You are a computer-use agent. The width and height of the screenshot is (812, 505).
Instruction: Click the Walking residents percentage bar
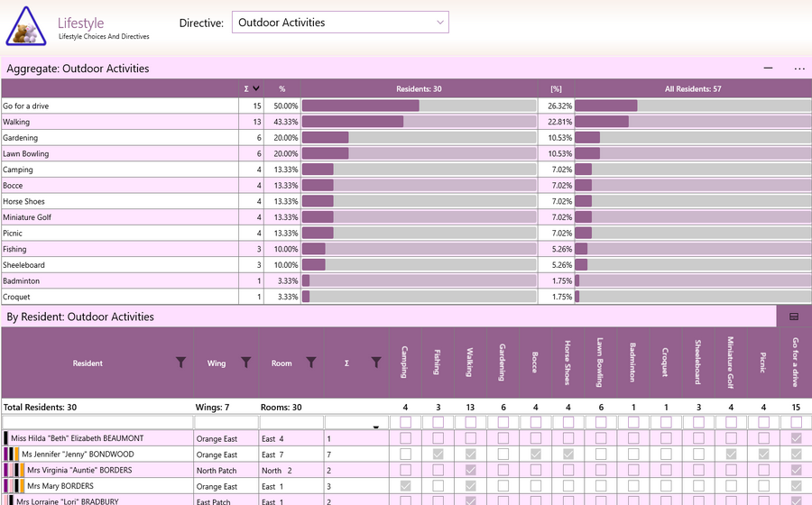pyautogui.click(x=419, y=122)
